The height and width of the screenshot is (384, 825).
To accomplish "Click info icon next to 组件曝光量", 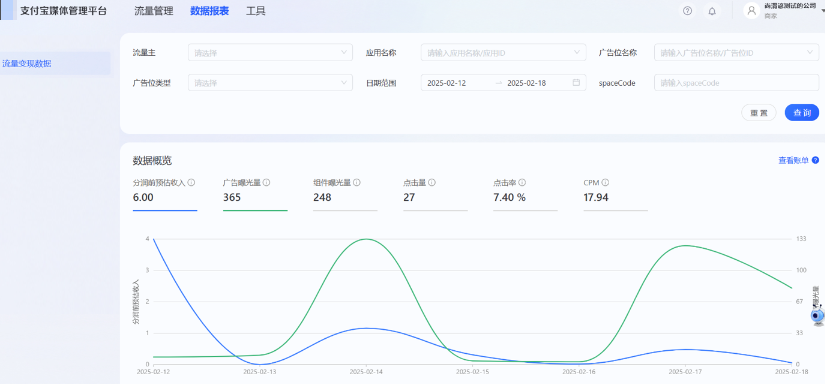I will click(x=357, y=183).
